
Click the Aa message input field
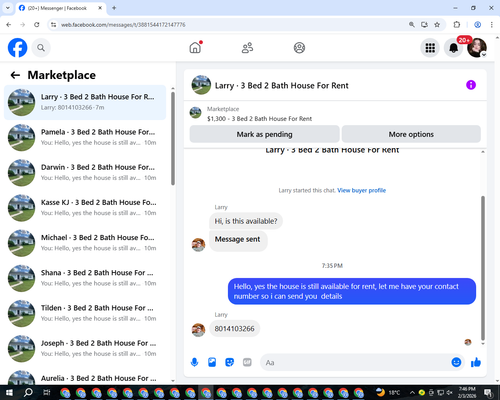[355, 362]
